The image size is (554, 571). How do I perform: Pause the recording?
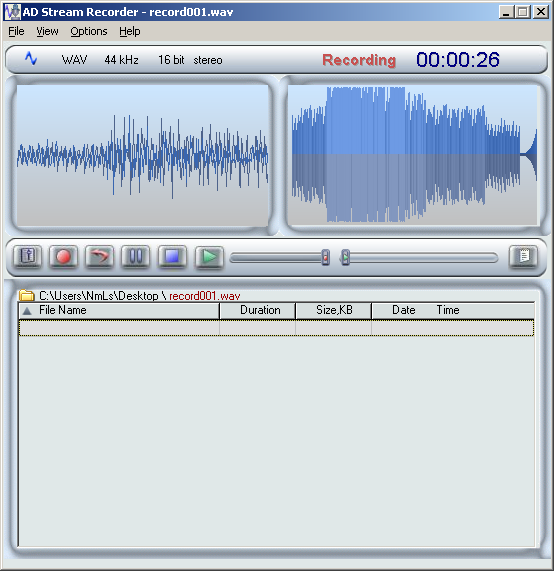pyautogui.click(x=135, y=257)
